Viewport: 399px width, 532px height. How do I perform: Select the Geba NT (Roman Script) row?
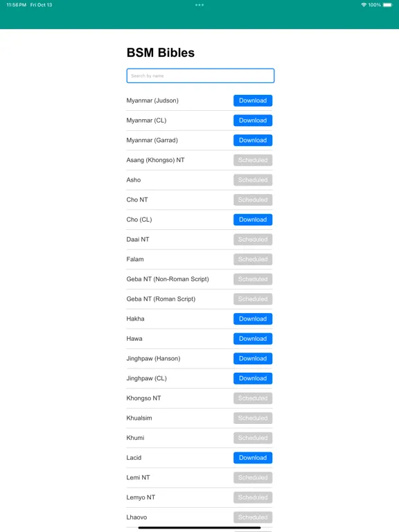click(x=199, y=299)
